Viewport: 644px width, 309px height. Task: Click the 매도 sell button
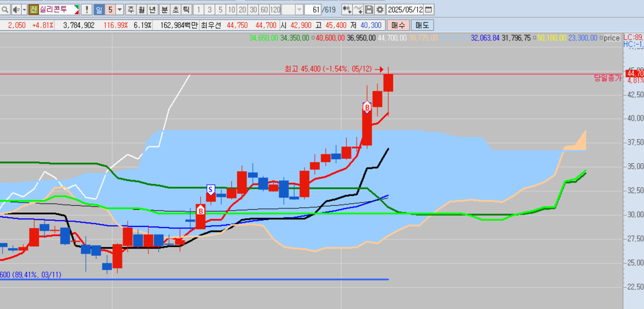tap(422, 25)
